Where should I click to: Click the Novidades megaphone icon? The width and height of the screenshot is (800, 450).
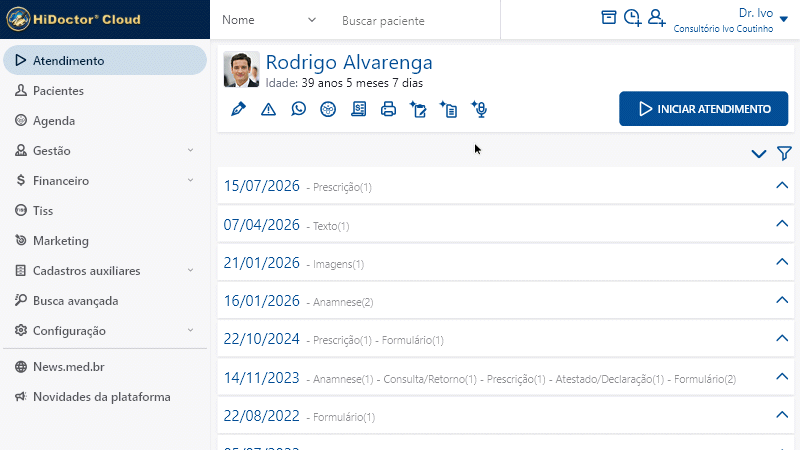click(20, 396)
